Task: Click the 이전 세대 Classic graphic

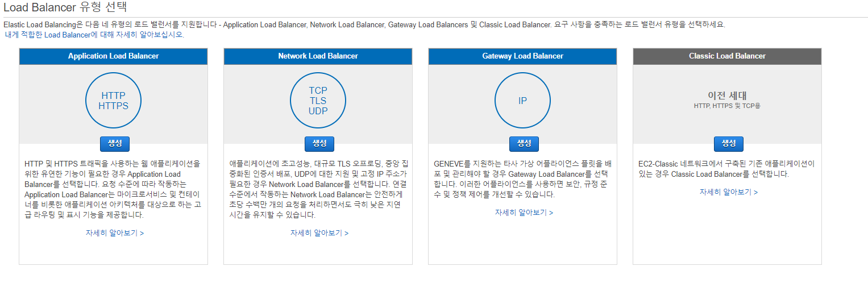Action: [727, 98]
